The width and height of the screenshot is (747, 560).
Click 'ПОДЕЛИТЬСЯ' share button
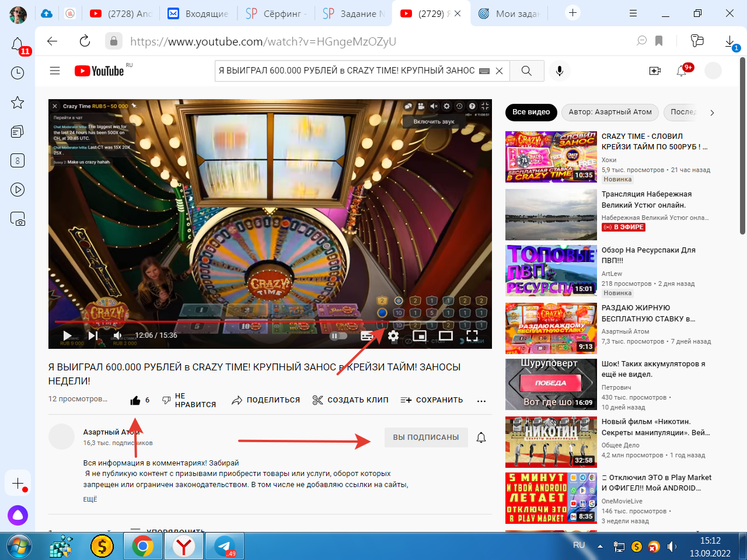266,400
